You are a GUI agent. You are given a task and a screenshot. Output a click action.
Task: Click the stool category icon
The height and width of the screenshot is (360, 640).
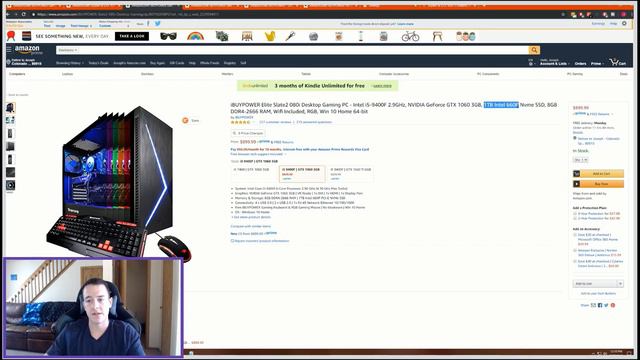437,36
